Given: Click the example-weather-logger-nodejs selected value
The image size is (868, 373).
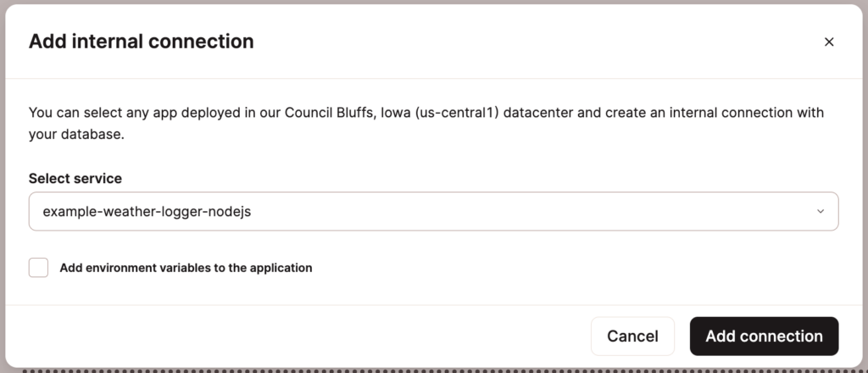Looking at the screenshot, I should pyautogui.click(x=147, y=212).
